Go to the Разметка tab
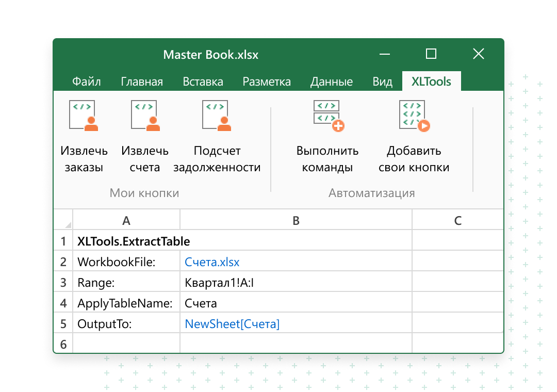This screenshot has height=392, width=557. (x=267, y=81)
